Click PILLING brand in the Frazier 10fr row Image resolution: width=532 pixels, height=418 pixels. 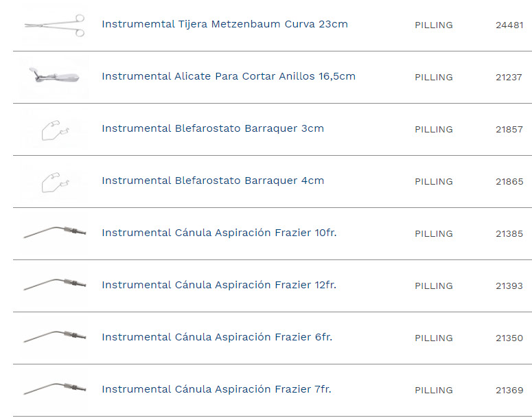pyautogui.click(x=434, y=233)
